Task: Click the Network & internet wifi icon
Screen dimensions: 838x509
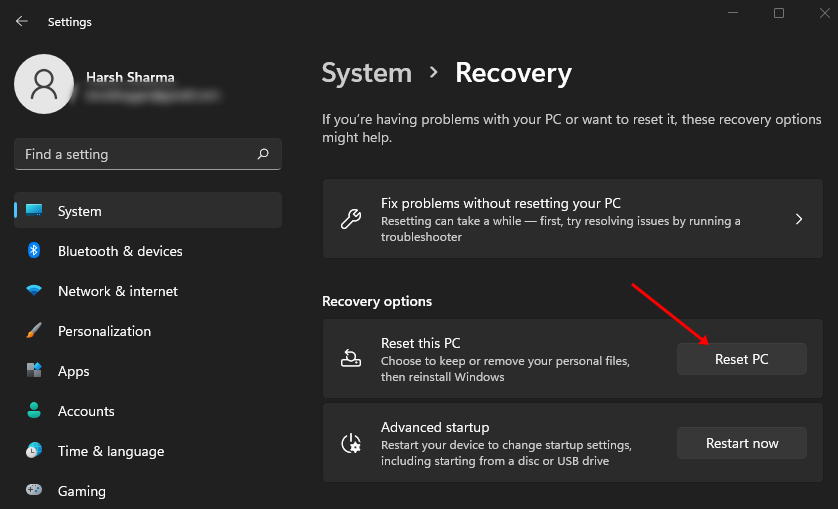Action: tap(34, 291)
